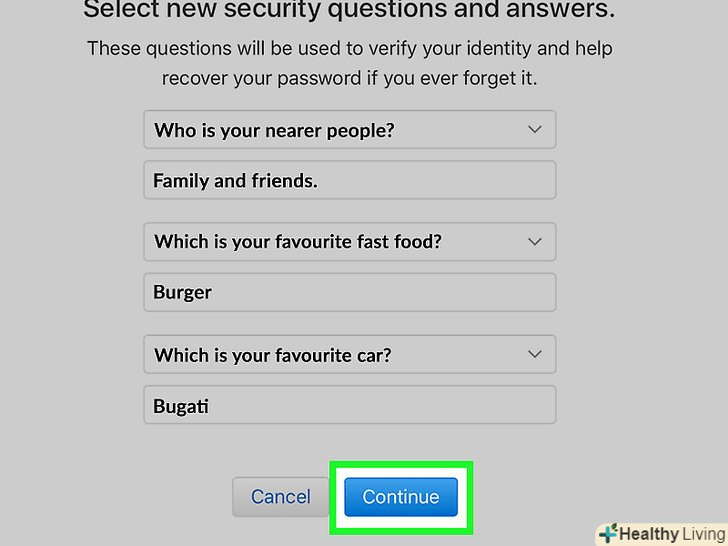Open the "Who is your nearer people?" dropdown

pyautogui.click(x=349, y=130)
